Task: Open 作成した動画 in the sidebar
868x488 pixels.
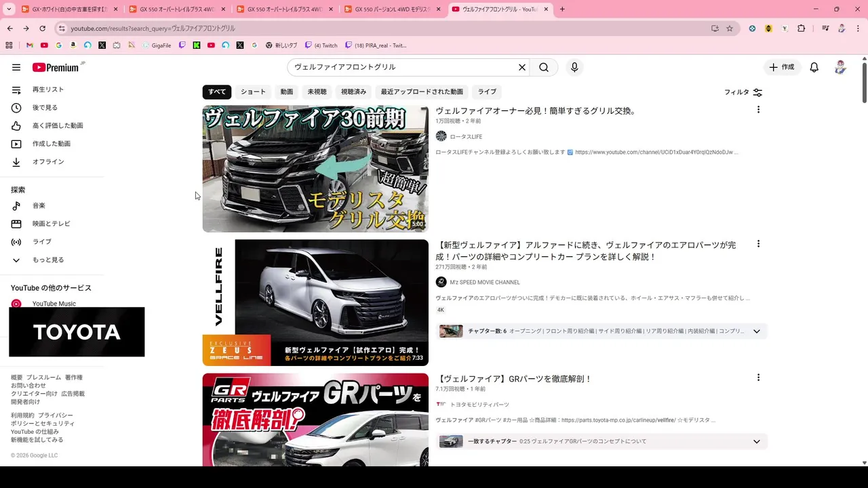Action: [x=52, y=144]
